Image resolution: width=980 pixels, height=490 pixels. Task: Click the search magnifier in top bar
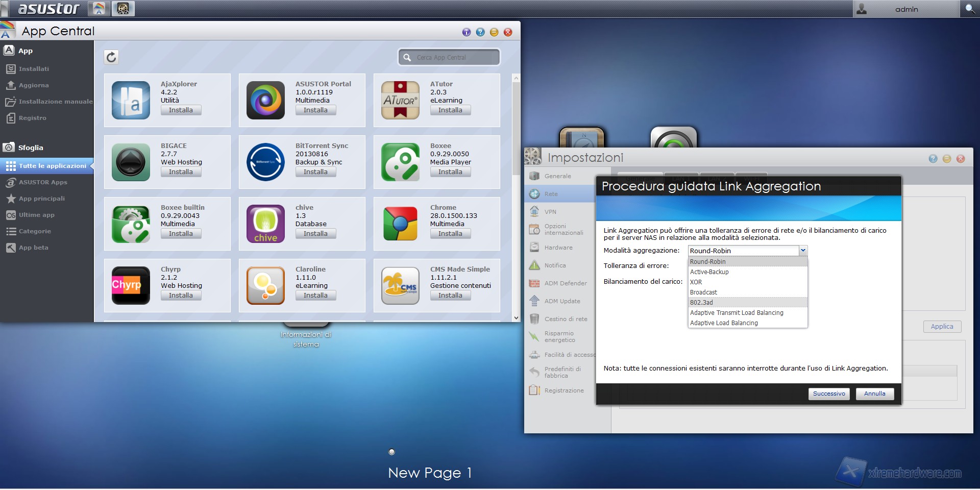coord(969,9)
